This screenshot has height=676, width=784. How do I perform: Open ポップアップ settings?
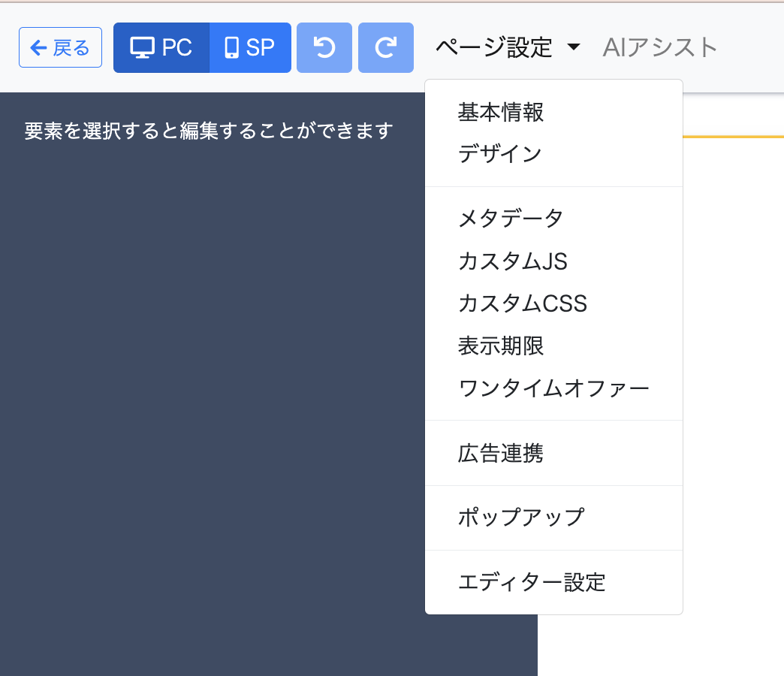click(x=520, y=518)
